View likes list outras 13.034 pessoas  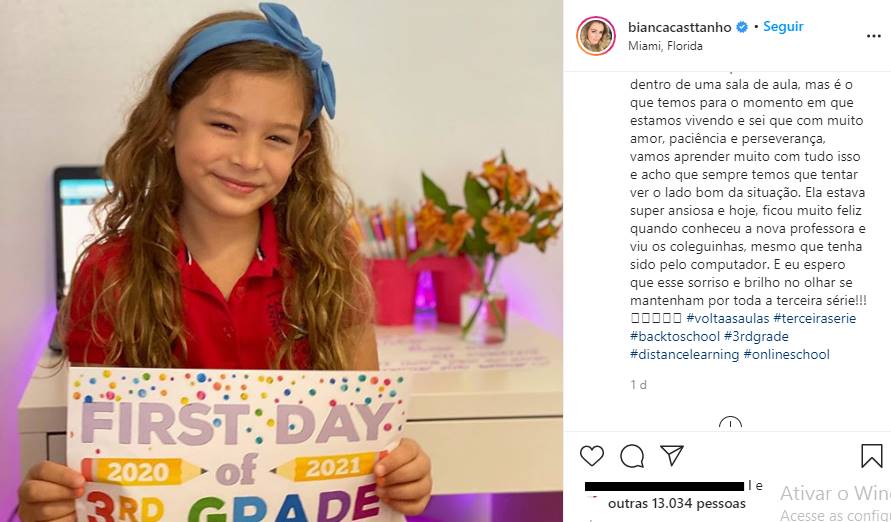[677, 504]
